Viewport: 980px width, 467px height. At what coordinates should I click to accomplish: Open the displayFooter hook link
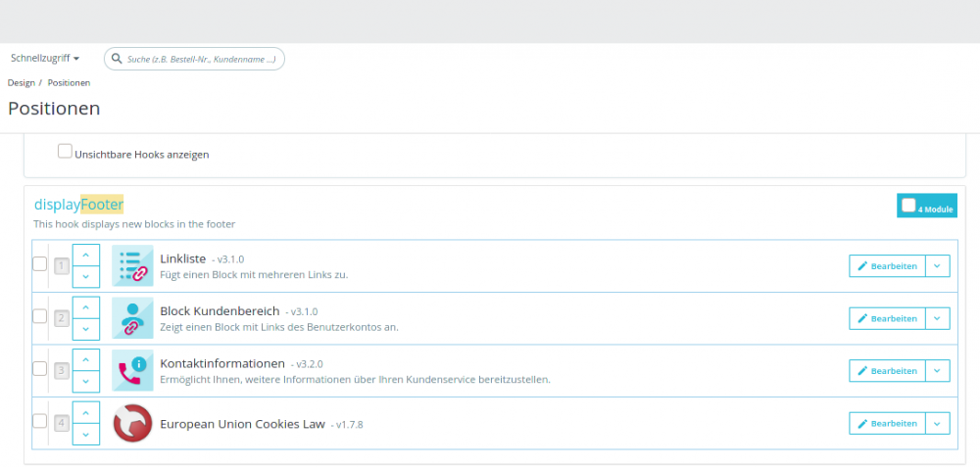click(x=78, y=205)
